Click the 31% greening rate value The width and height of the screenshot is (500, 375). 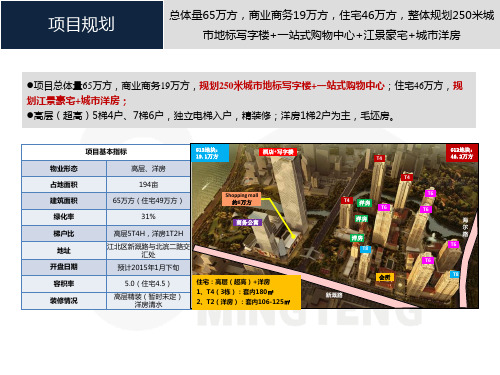coord(148,217)
